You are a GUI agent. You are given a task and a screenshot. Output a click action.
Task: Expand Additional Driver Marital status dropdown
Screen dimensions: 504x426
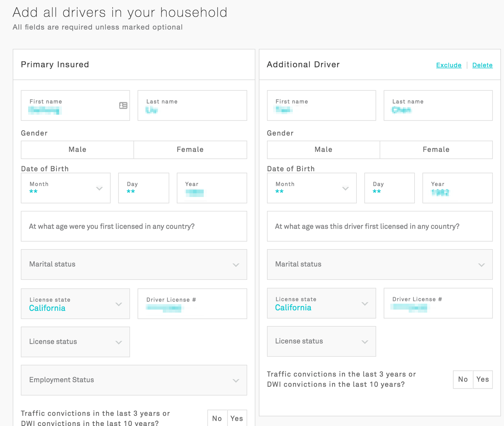[x=380, y=264]
